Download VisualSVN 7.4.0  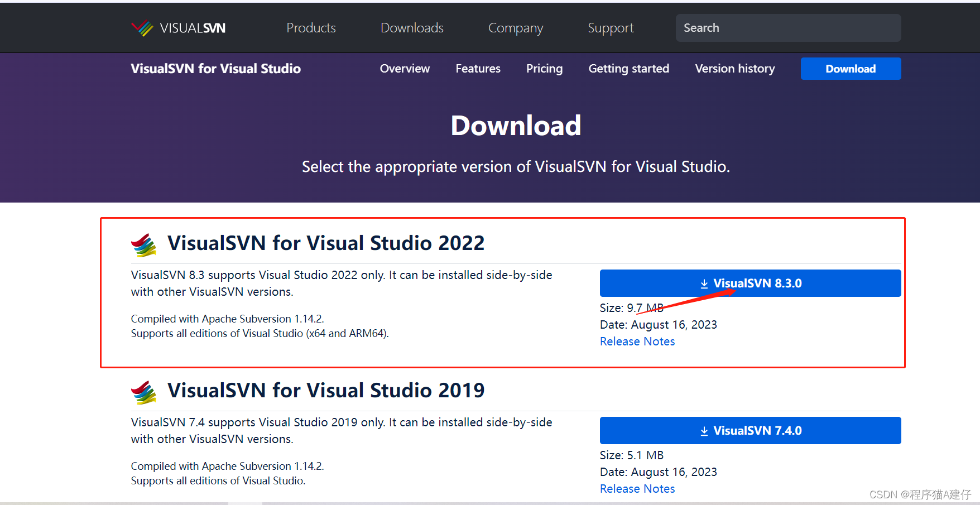tap(750, 431)
